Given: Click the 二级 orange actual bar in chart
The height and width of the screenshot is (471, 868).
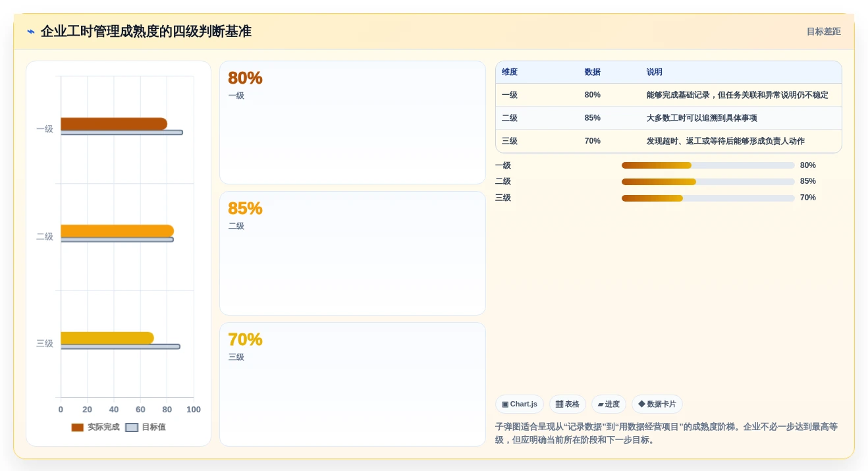Looking at the screenshot, I should (x=117, y=231).
